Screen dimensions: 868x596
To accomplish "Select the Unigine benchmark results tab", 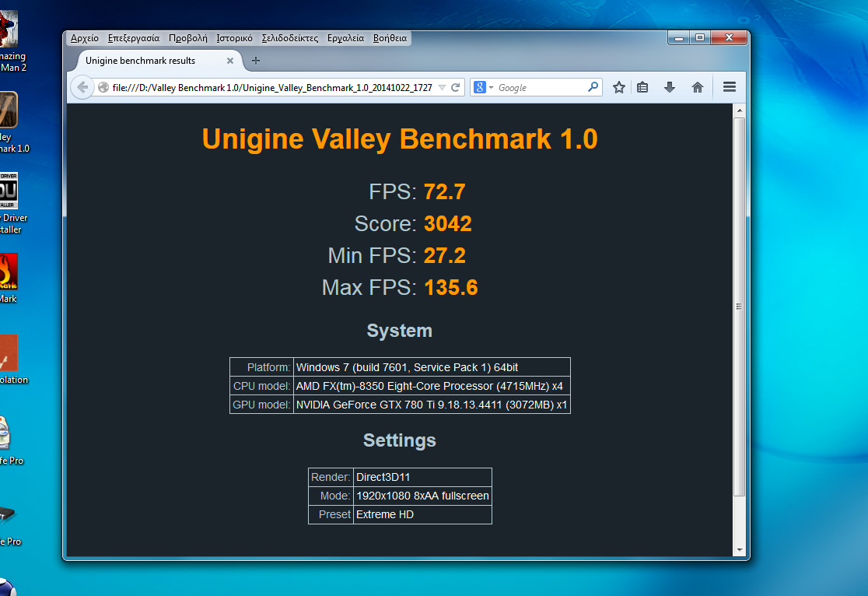I will [159, 61].
